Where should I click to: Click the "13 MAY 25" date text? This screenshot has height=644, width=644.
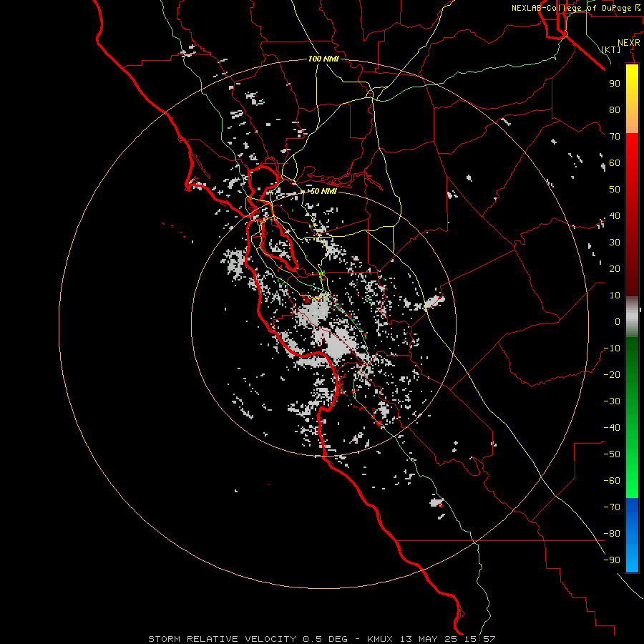[428, 639]
